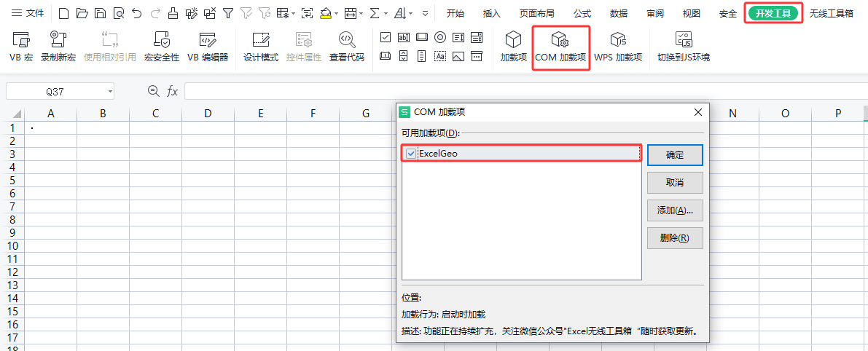Click the zoom formula magnifier icon
The width and height of the screenshot is (868, 351).
(153, 91)
